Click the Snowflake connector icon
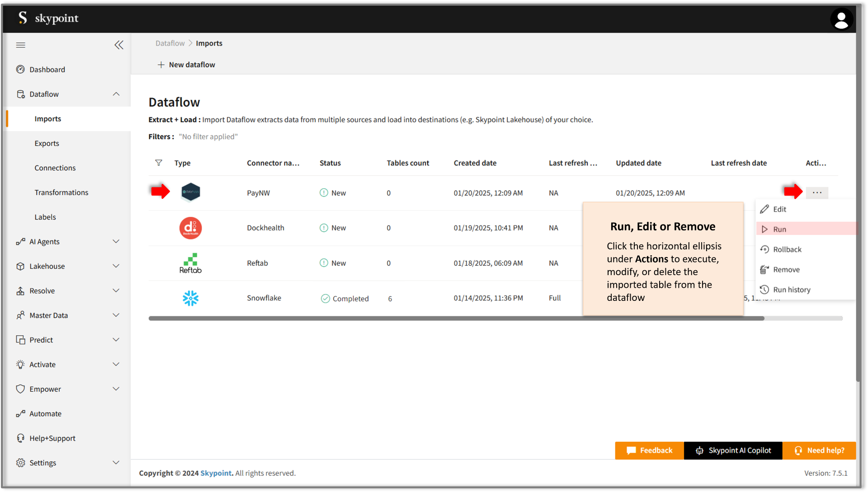The width and height of the screenshot is (868, 492). coord(190,298)
